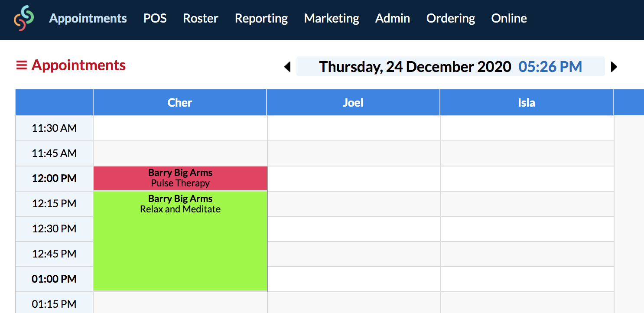Viewport: 644px width, 313px height.
Task: Click the colorful S logo icon
Action: point(23,18)
